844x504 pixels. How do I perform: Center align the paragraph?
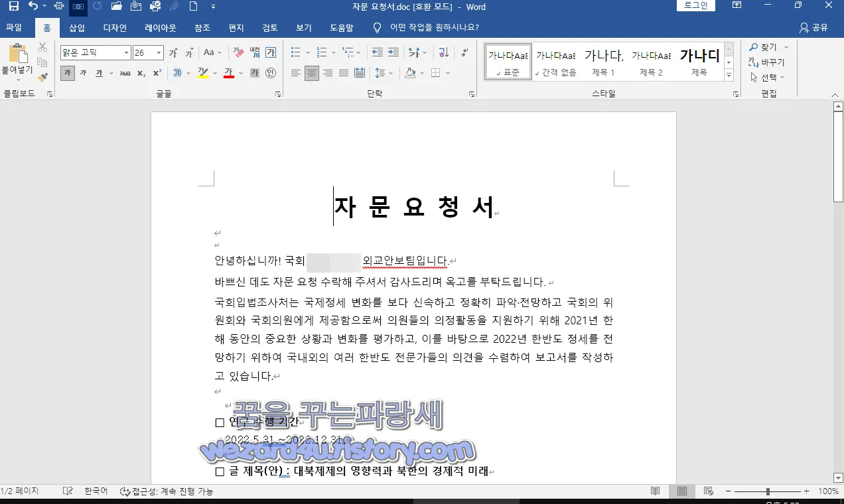pyautogui.click(x=312, y=73)
